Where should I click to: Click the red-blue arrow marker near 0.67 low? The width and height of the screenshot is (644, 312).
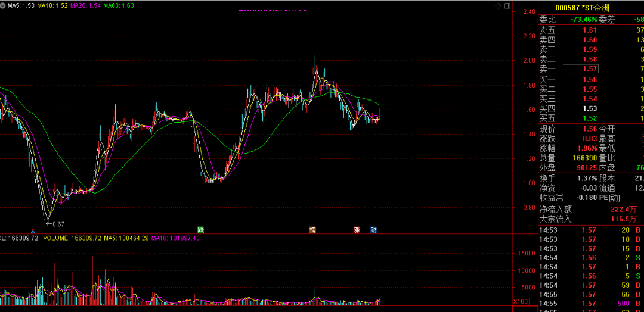tap(33, 230)
